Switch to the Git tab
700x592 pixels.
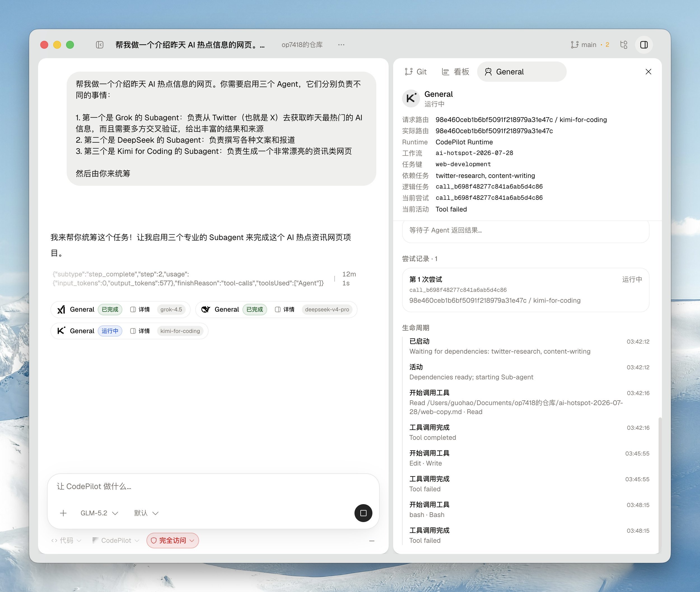tap(416, 72)
